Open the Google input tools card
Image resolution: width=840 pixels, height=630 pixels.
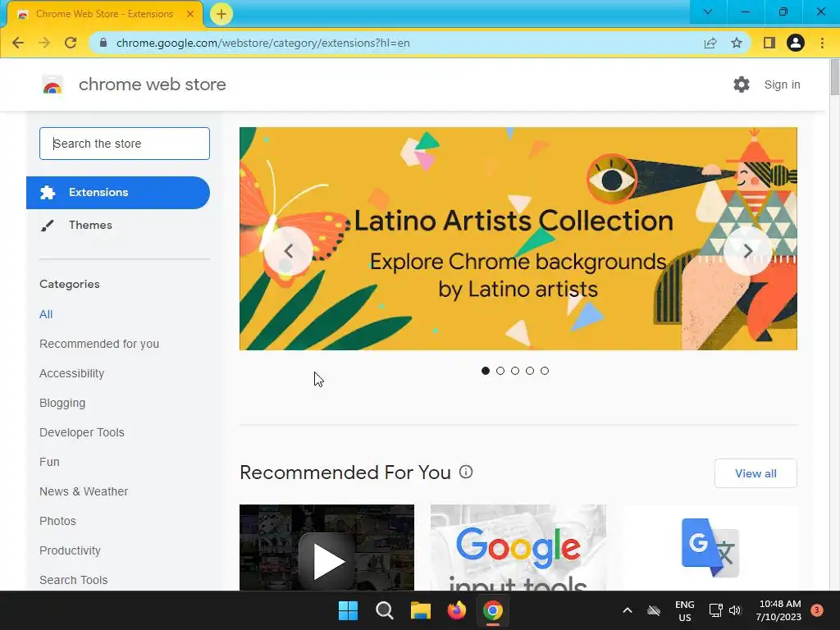[518, 547]
